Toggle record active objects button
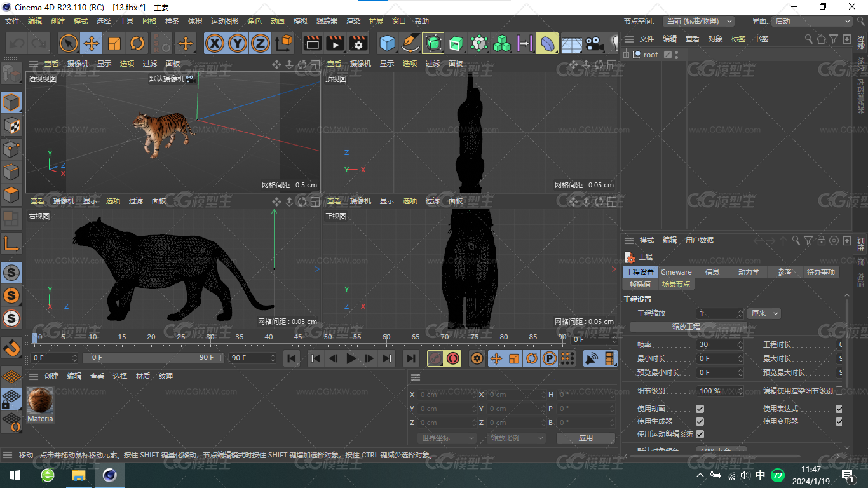The height and width of the screenshot is (488, 868). click(x=435, y=358)
